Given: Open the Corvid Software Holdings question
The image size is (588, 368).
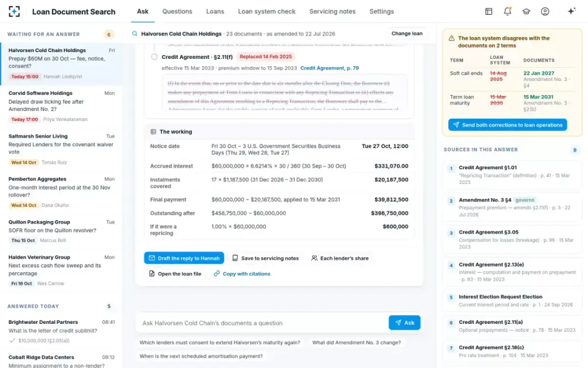Looking at the screenshot, I should coord(61,106).
